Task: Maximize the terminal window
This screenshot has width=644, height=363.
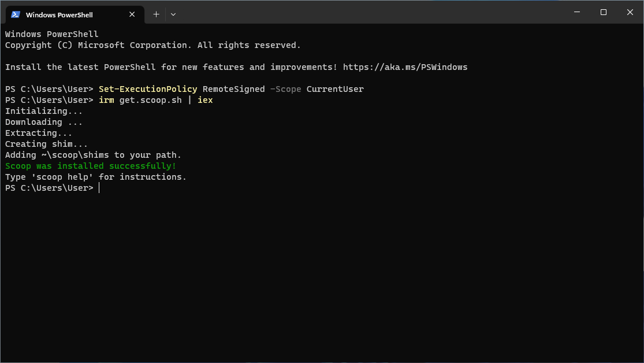Action: [x=604, y=12]
